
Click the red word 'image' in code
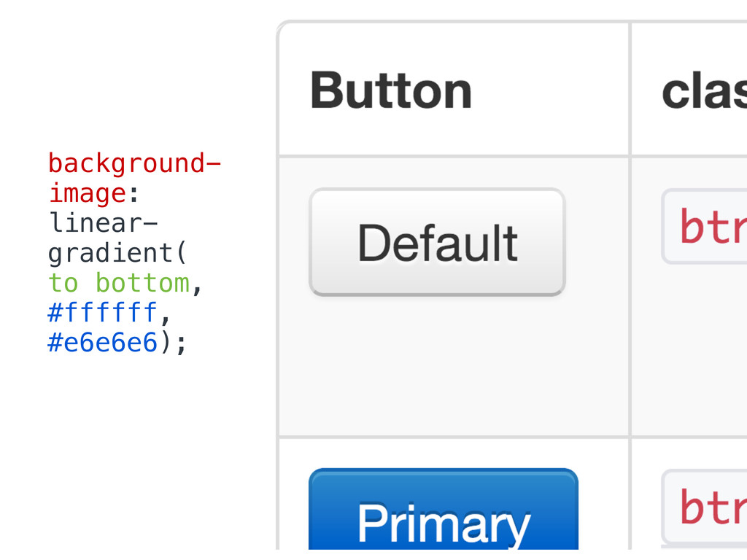(88, 193)
